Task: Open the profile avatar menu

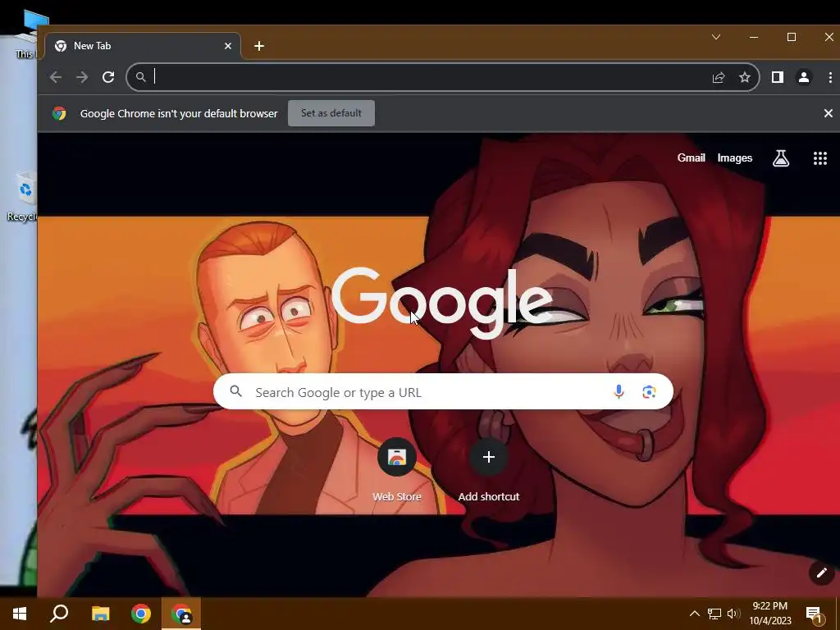Action: pyautogui.click(x=804, y=78)
